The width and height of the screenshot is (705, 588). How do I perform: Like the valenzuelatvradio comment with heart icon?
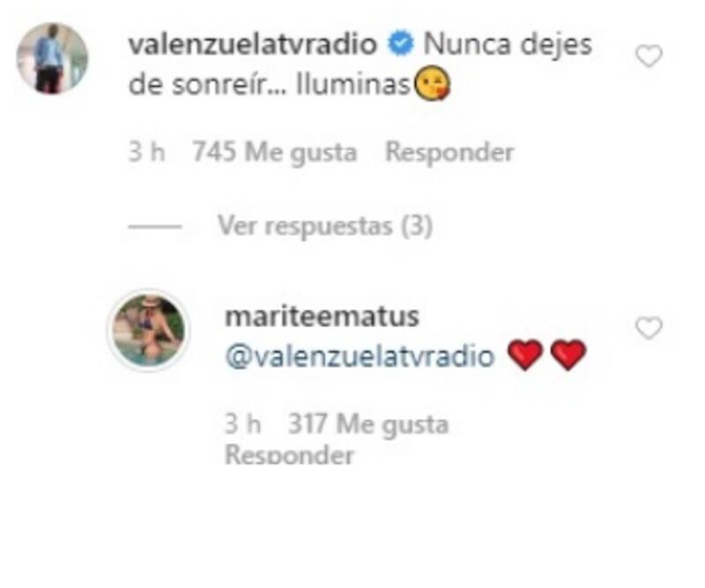point(649,56)
